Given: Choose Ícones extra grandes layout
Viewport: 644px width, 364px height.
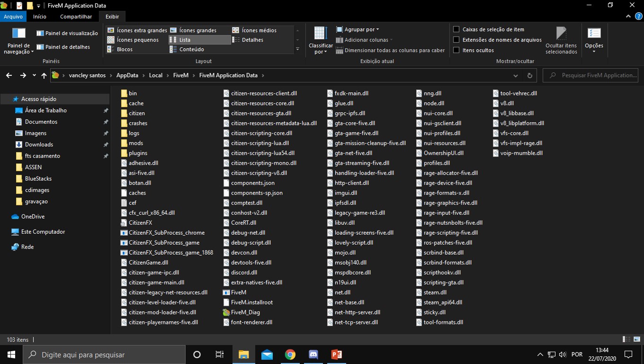Looking at the screenshot, I should (x=137, y=30).
